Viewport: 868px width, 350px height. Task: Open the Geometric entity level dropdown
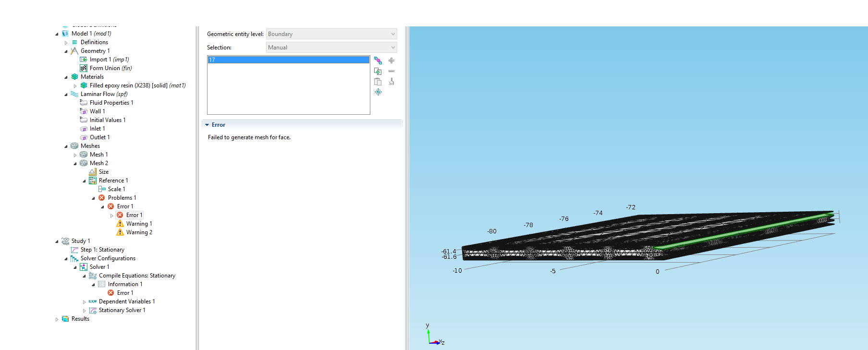click(x=331, y=34)
